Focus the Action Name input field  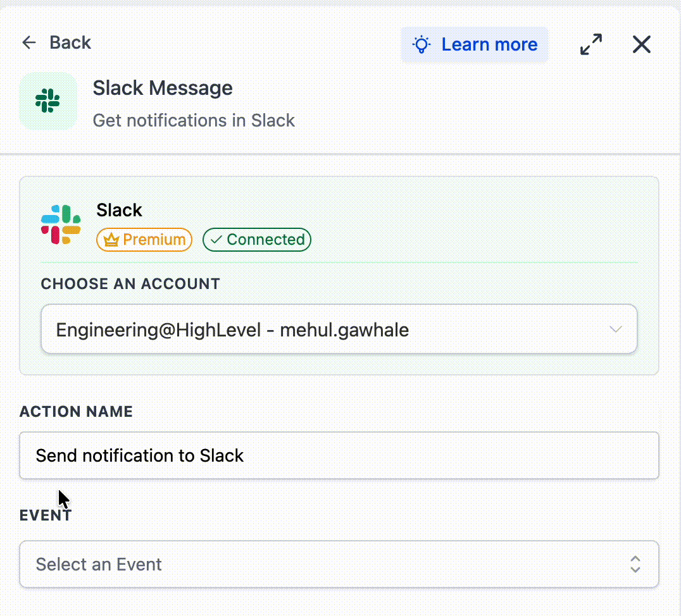(x=339, y=455)
